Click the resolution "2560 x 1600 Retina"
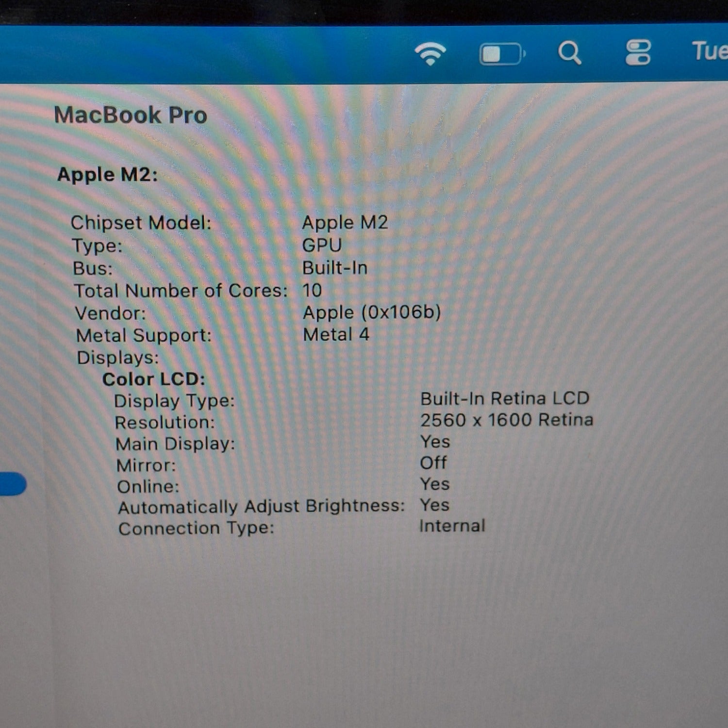The image size is (728, 728). click(x=507, y=420)
